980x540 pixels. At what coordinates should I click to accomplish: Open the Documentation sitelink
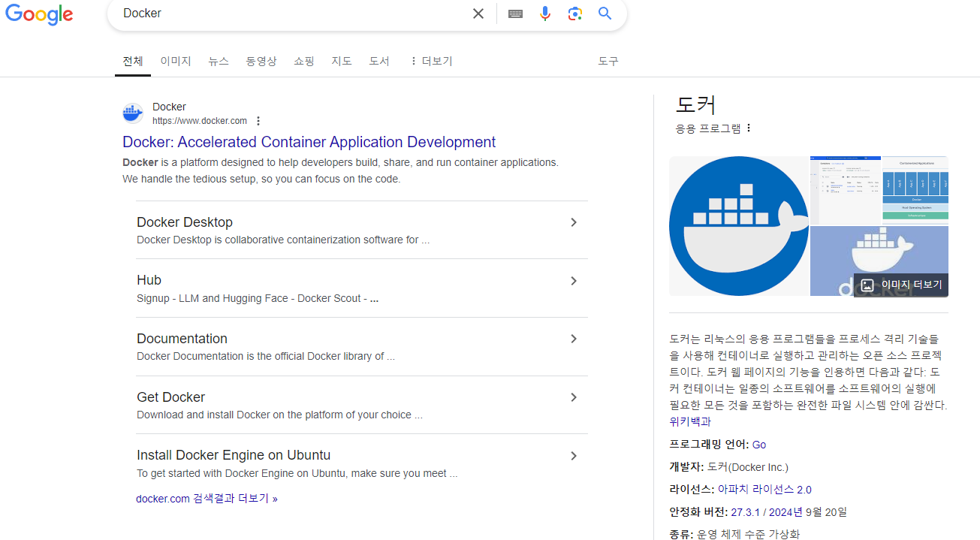click(182, 339)
